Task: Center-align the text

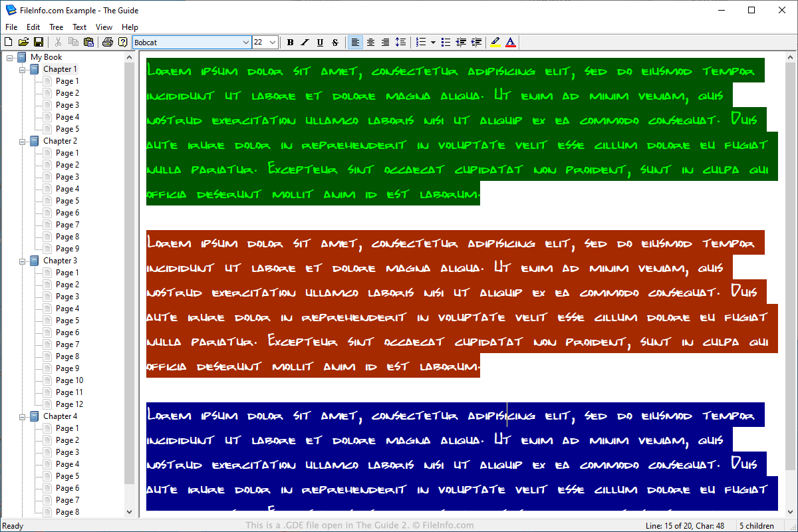Action: [x=370, y=42]
